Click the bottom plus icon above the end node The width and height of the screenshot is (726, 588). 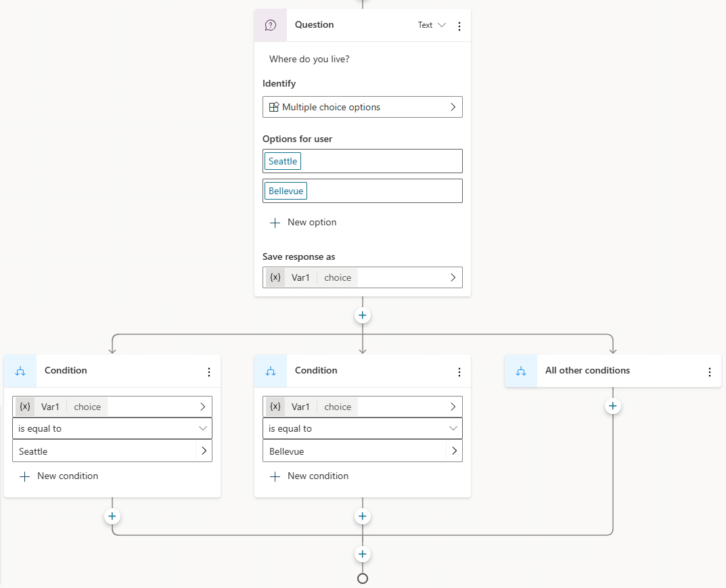[x=362, y=553]
